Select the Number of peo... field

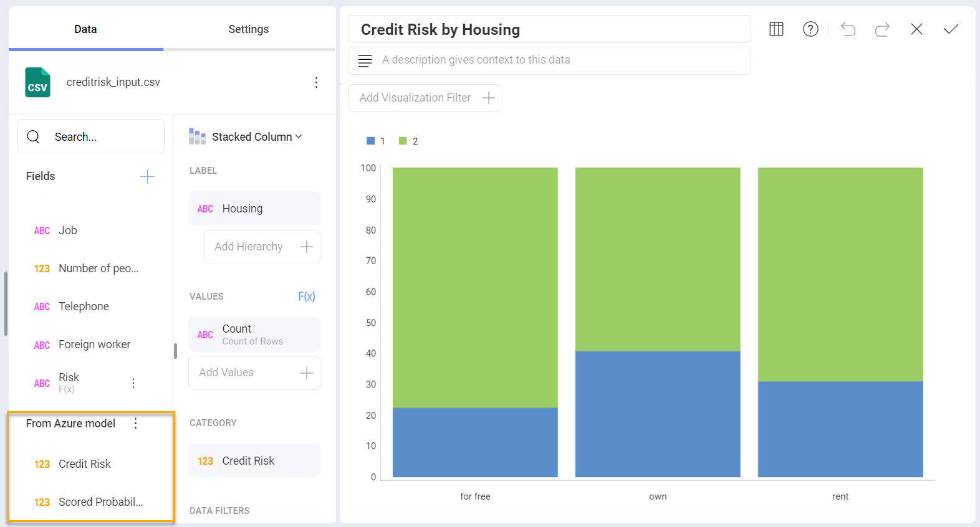pos(87,268)
